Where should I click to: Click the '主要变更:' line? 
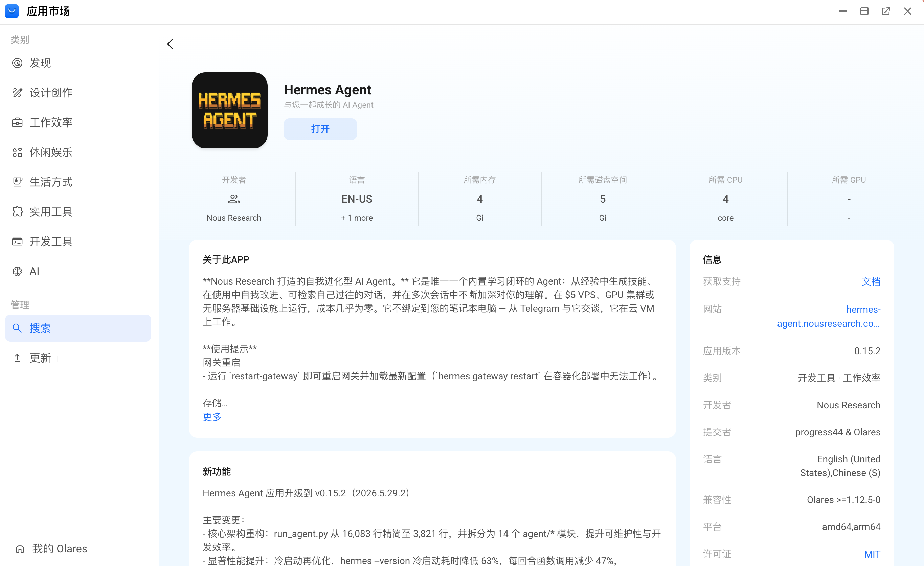224,520
